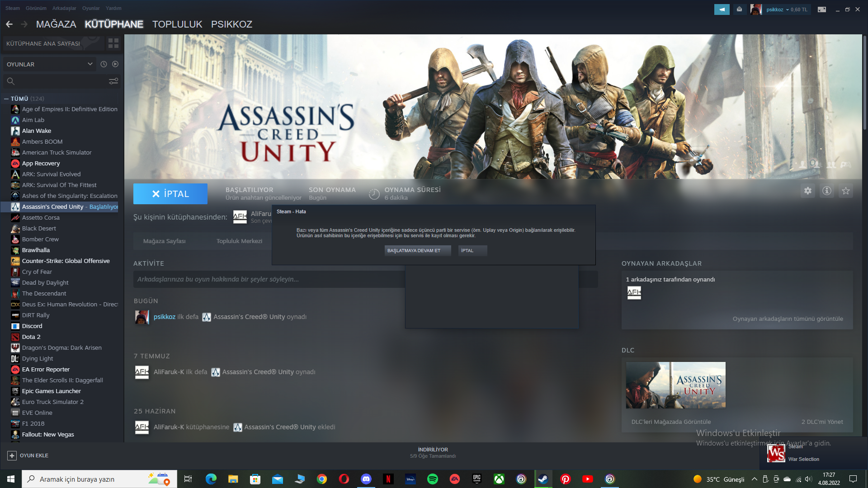Open Steam friends inbox envelope icon
Image resolution: width=868 pixels, height=488 pixels.
tap(739, 9)
